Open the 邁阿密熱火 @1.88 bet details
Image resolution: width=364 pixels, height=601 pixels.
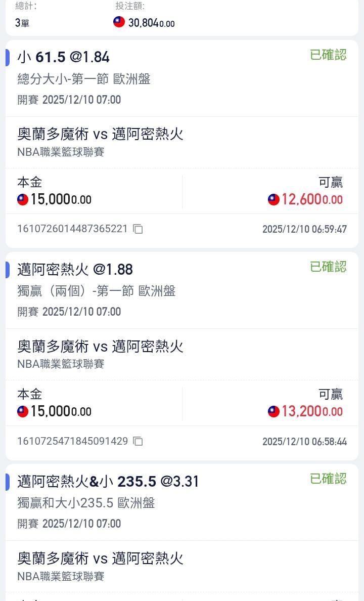point(75,269)
